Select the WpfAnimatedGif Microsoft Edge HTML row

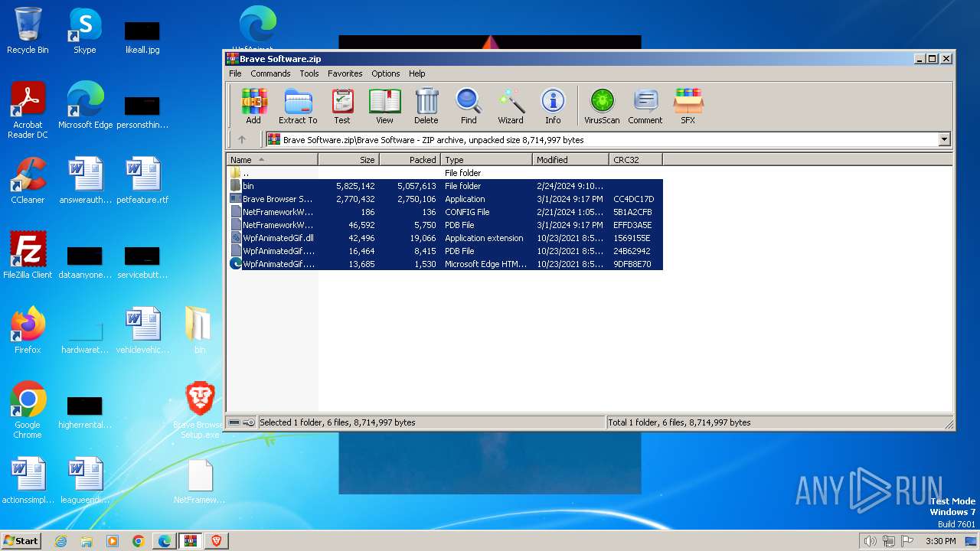coord(446,264)
